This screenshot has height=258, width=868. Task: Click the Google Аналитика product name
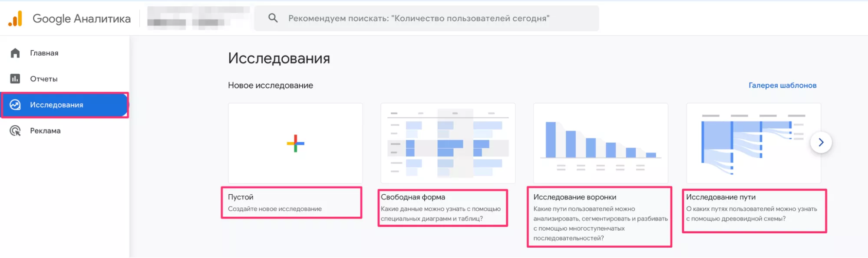(x=82, y=19)
